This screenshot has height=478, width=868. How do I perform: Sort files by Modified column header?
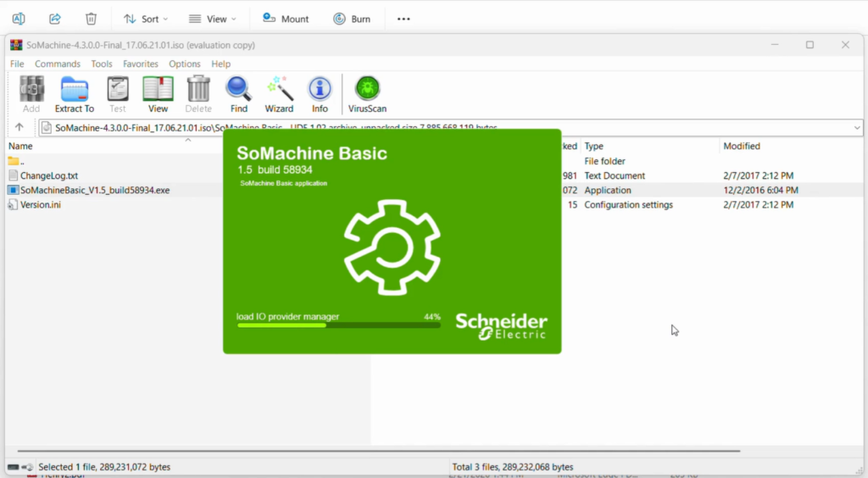click(742, 147)
